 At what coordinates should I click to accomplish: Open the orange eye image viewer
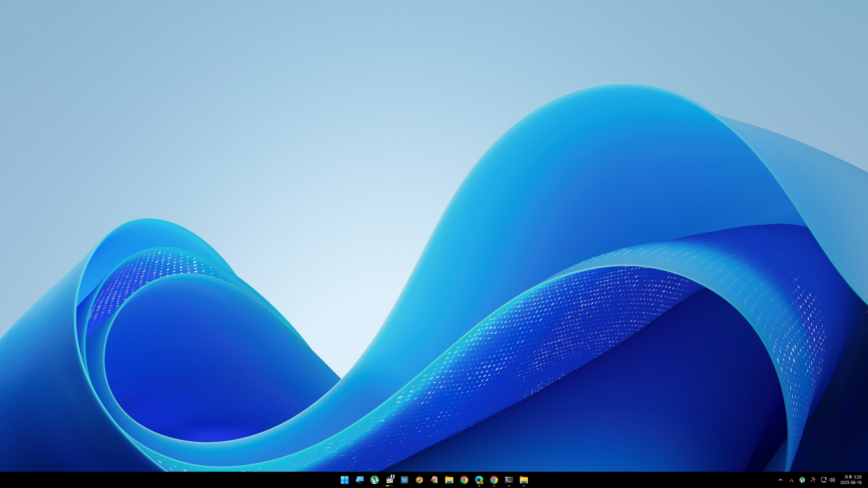419,480
